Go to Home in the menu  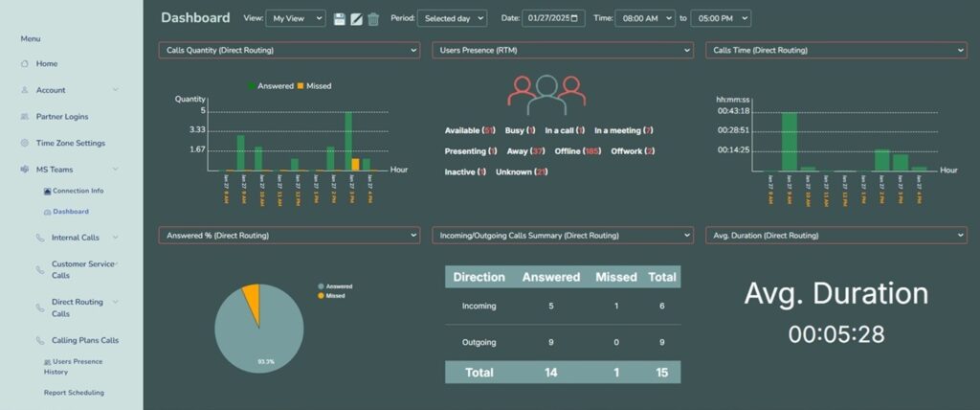tap(47, 64)
